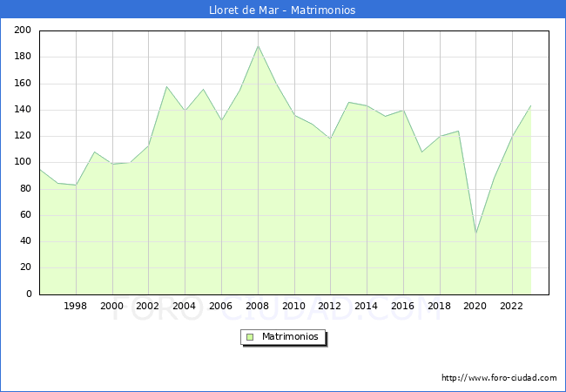Image resolution: width=566 pixels, height=392 pixels.
Task: Click the 2020 x-axis label
Action: (x=475, y=306)
